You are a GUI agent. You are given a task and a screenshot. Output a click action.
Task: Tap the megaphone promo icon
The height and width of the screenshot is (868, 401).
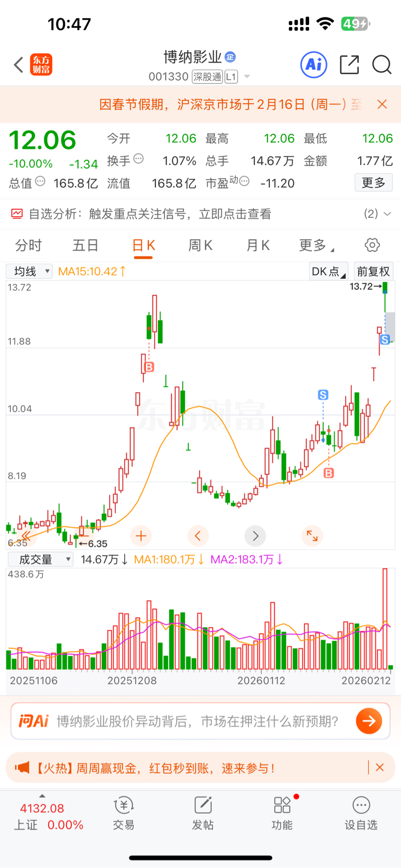click(x=22, y=768)
